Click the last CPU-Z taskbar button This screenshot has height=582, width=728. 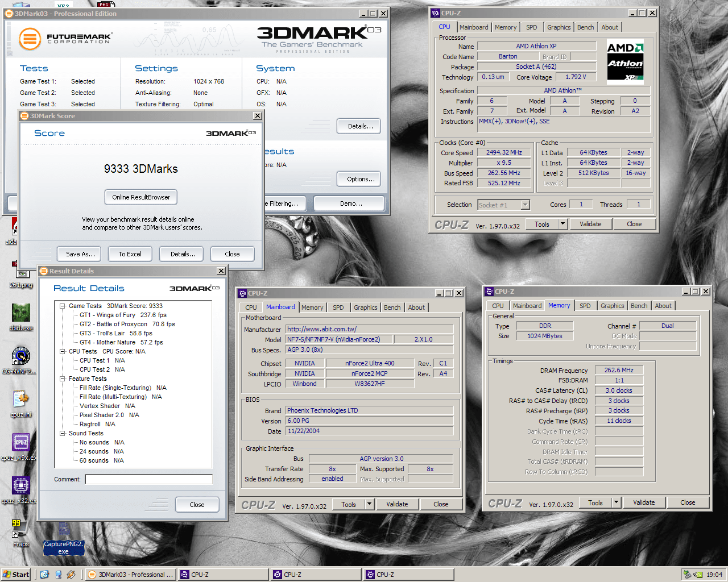(408, 575)
